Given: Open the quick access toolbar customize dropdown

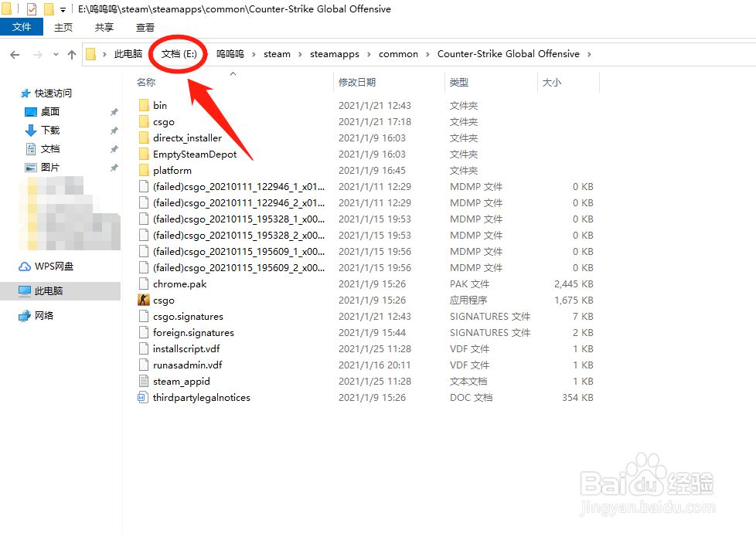Looking at the screenshot, I should pos(63,9).
